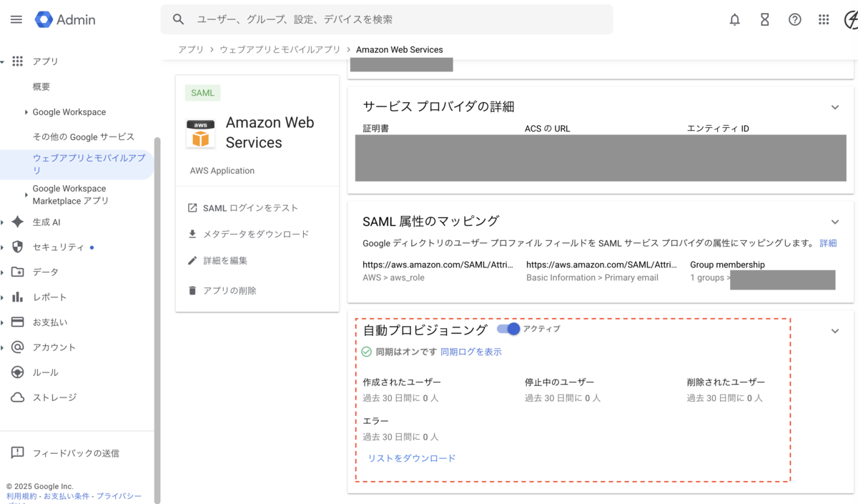858x504 pixels.
Task: Click the 停止中のユーザー statistic label
Action: [x=559, y=382]
